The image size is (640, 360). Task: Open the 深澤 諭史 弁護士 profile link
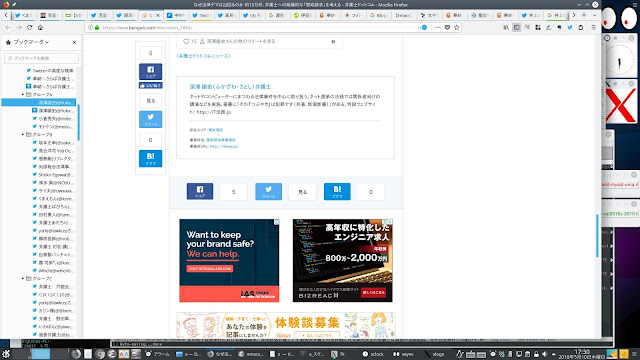(230, 87)
